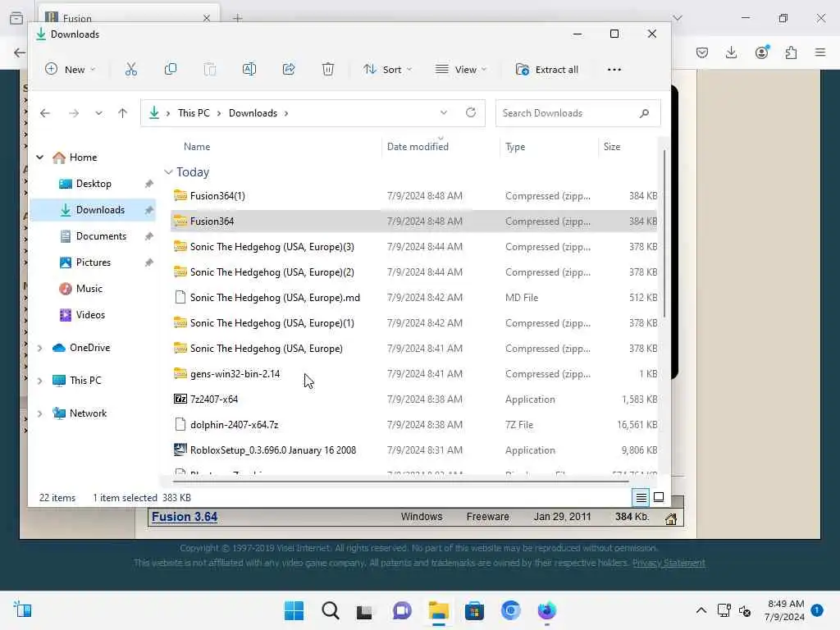Open recent locations dropdown chevron

tap(98, 113)
